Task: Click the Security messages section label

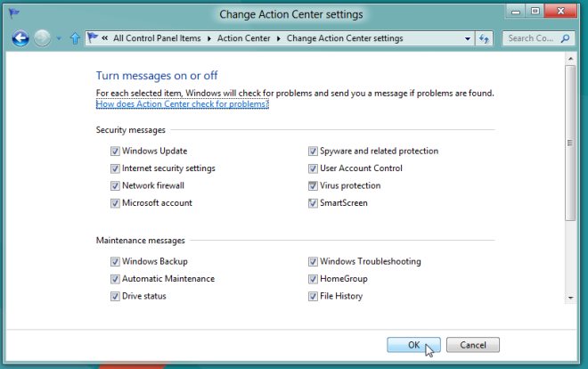Action: (x=130, y=130)
